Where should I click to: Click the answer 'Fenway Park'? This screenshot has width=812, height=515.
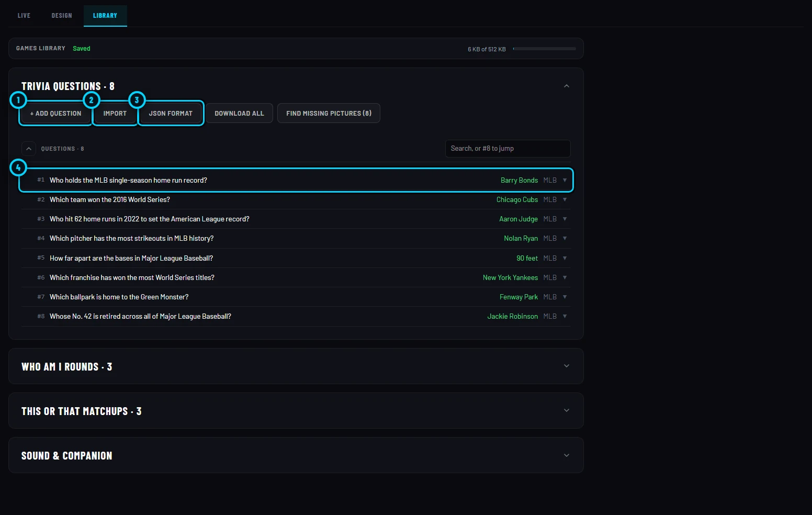pyautogui.click(x=518, y=297)
